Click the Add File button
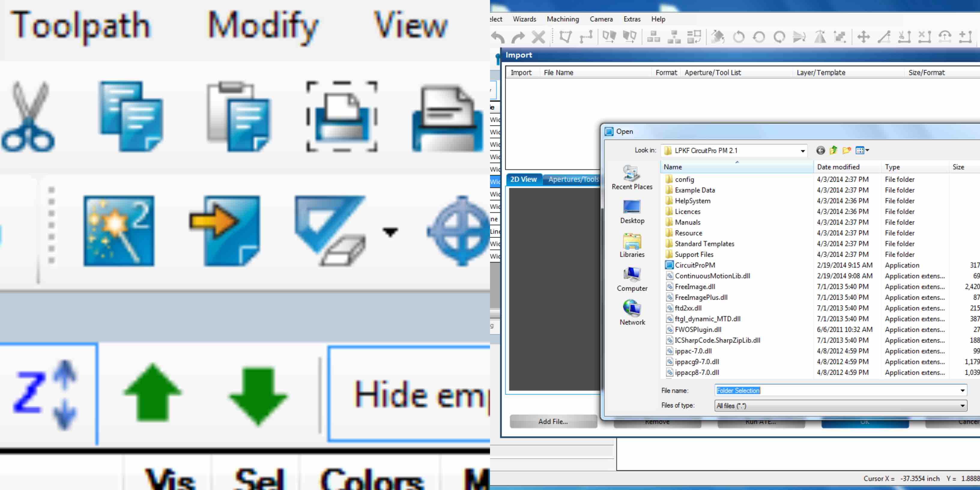Screen dimensions: 980x490 point(553,421)
